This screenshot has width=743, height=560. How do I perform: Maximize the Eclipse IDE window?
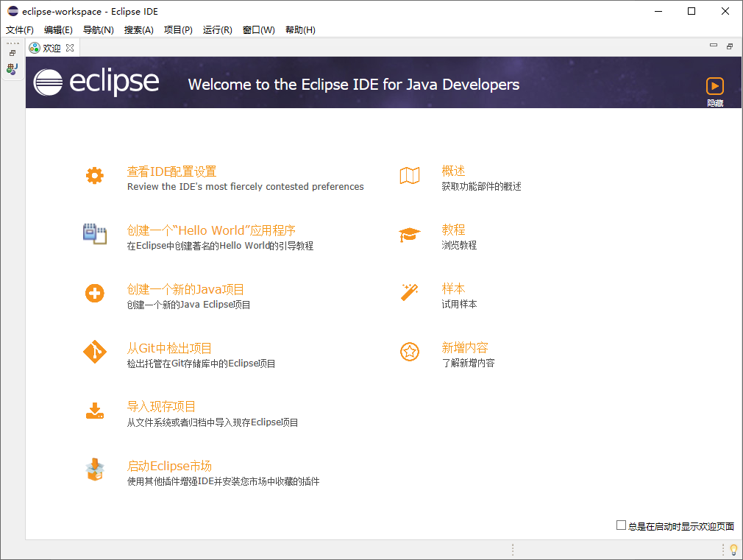692,11
